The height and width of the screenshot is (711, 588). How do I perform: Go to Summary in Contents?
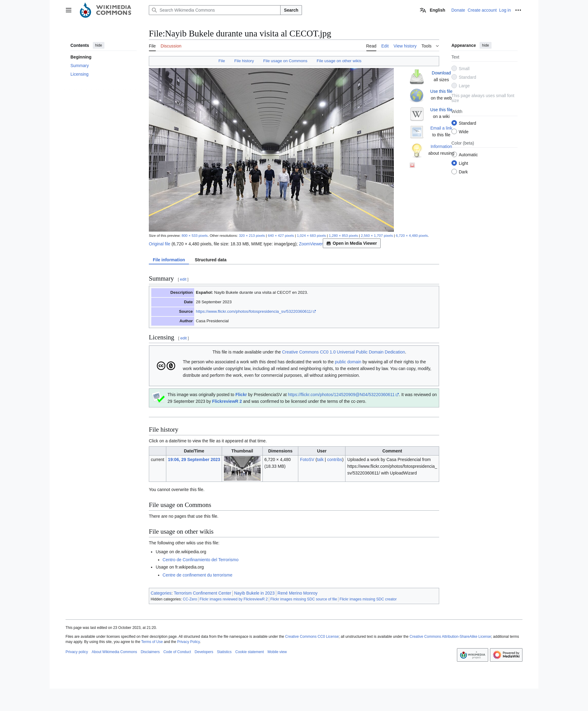80,66
